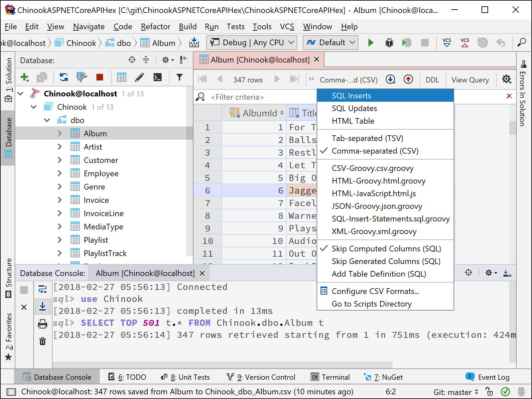Collapse all in Database panel
The width and height of the screenshot is (532, 399).
tap(146, 60)
